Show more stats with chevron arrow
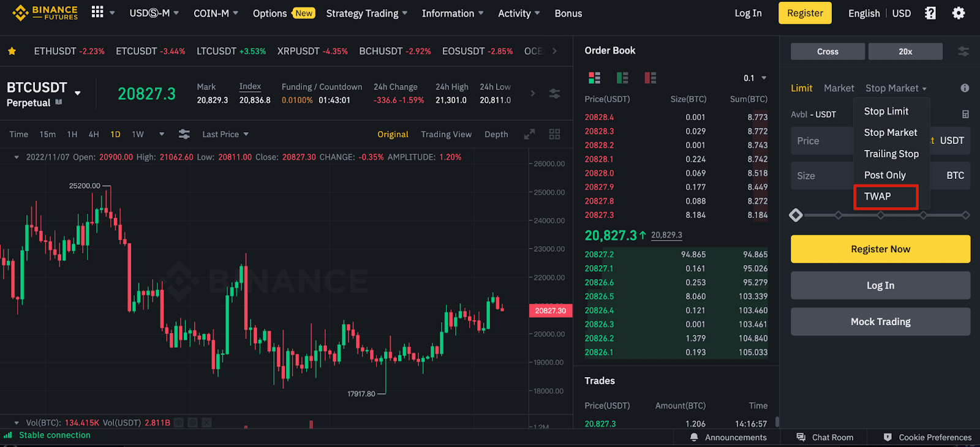Viewport: 980px width, 447px height. coord(532,93)
